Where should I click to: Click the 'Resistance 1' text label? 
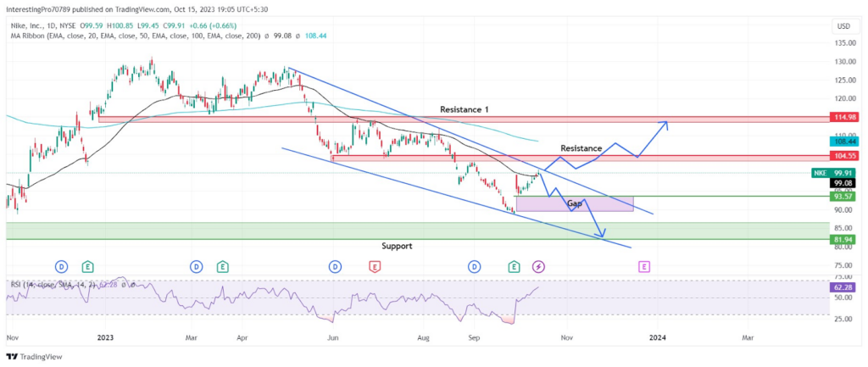(x=465, y=109)
